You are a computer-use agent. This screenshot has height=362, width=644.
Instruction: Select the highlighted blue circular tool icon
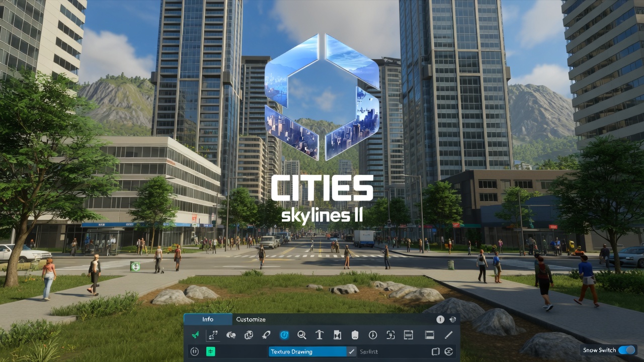point(284,335)
